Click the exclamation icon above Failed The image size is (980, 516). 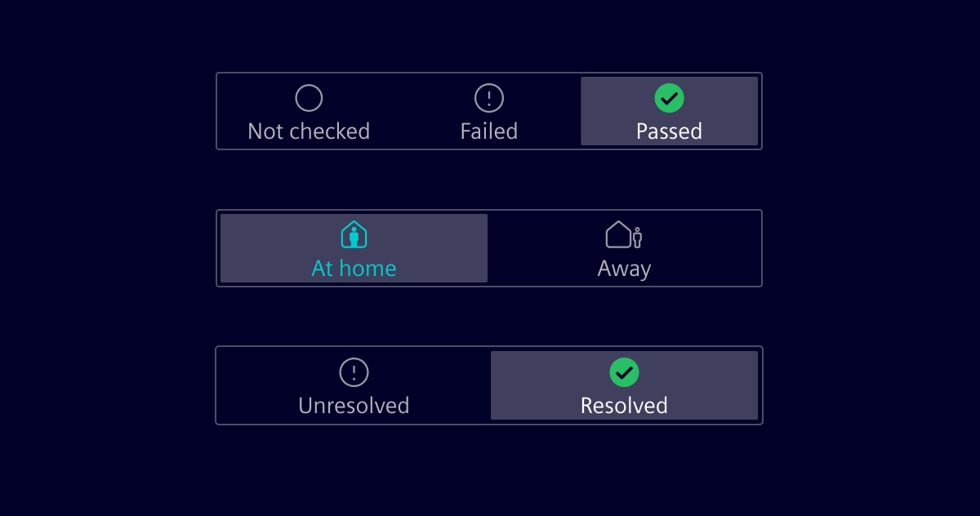(x=488, y=97)
